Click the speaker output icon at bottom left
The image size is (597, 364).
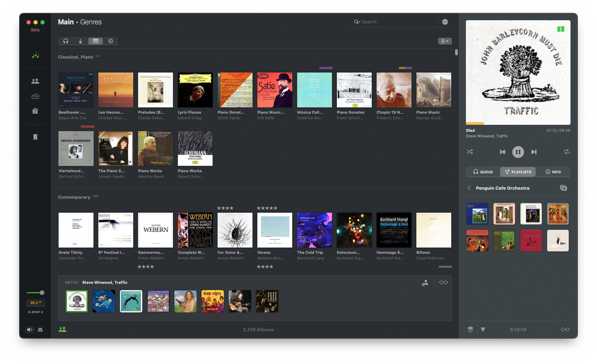[x=30, y=329]
